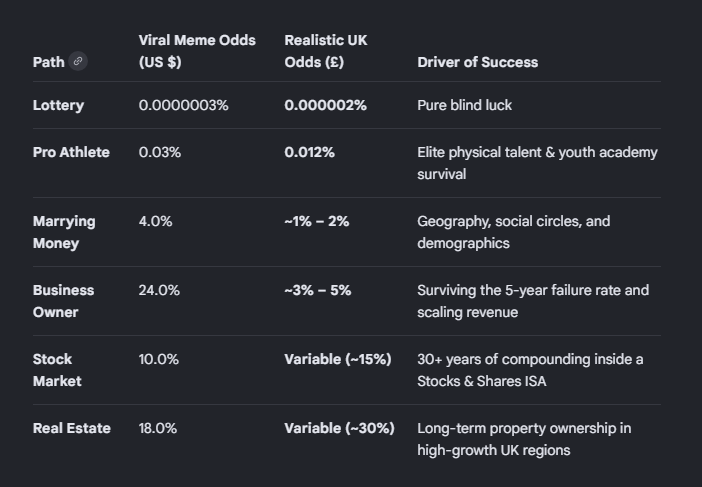Click the Path column header
702x487 pixels.
click(x=48, y=62)
